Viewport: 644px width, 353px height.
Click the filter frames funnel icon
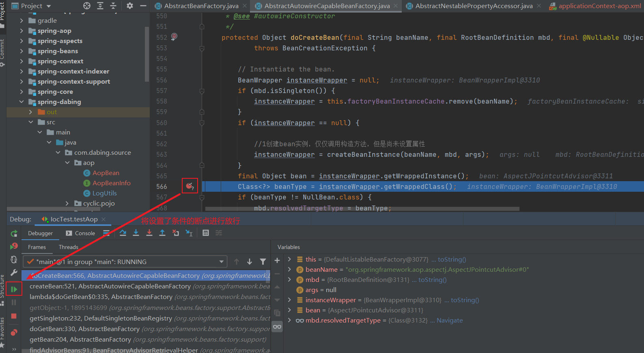(x=263, y=262)
